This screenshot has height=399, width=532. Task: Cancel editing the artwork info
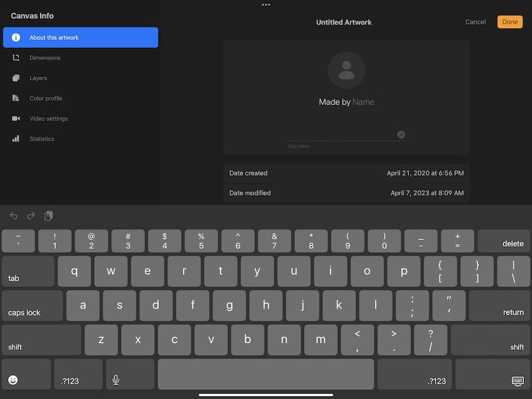pos(475,22)
